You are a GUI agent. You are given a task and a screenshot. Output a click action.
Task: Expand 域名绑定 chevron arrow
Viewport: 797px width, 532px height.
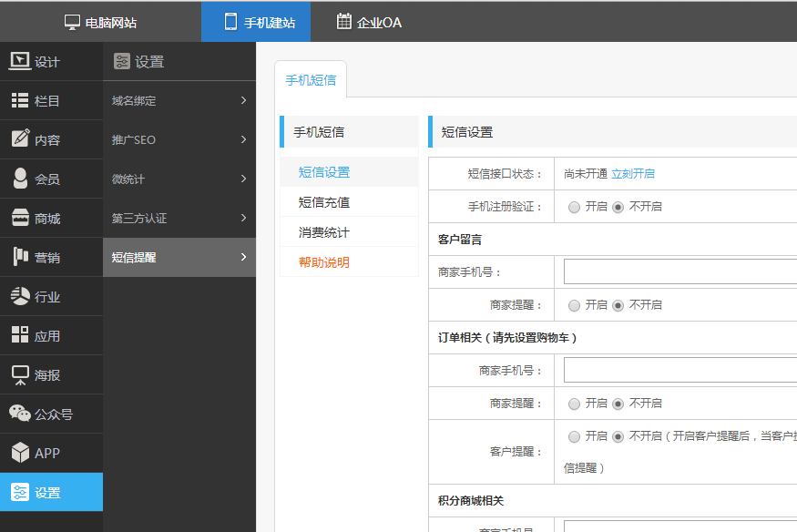click(243, 100)
